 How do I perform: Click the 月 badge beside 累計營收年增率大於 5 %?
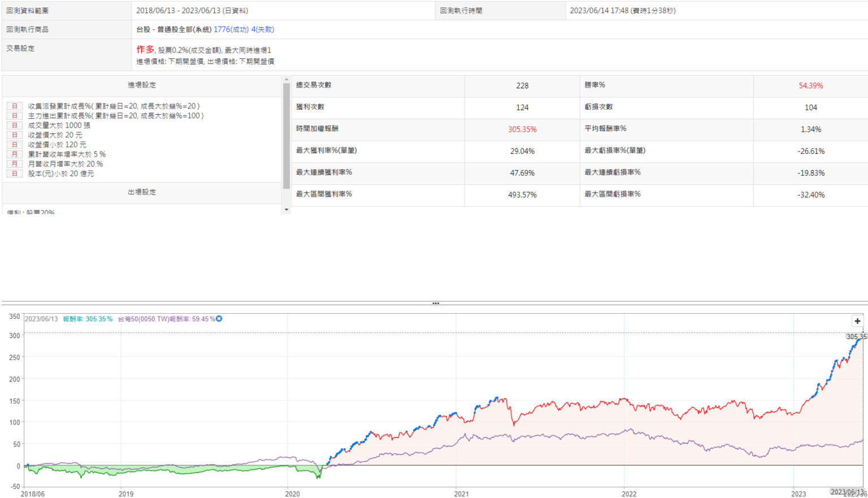point(15,154)
